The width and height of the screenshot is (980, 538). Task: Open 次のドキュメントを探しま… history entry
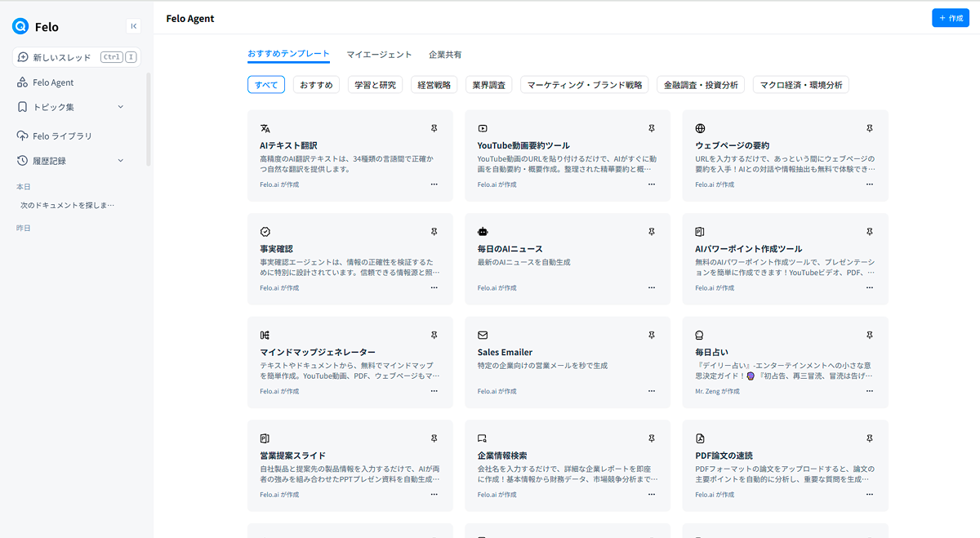coord(68,206)
